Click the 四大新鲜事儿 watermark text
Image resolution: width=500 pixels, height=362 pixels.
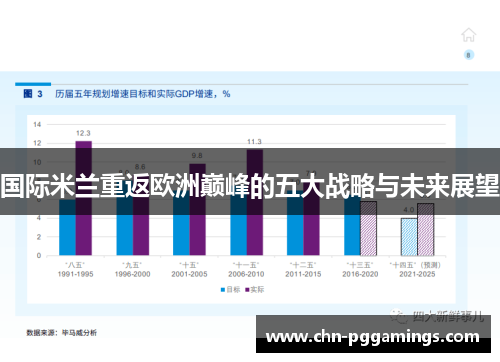[x=448, y=316]
